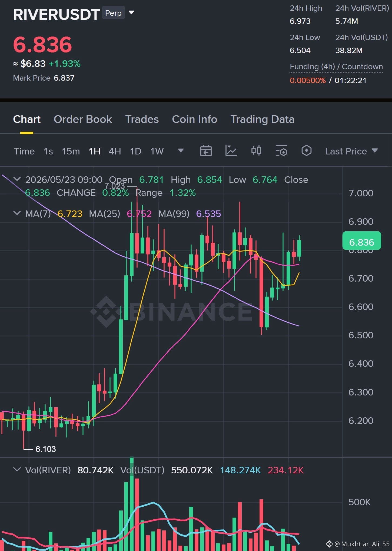Click the 500K volume axis label
Image resolution: width=392 pixels, height=551 pixels.
click(360, 502)
